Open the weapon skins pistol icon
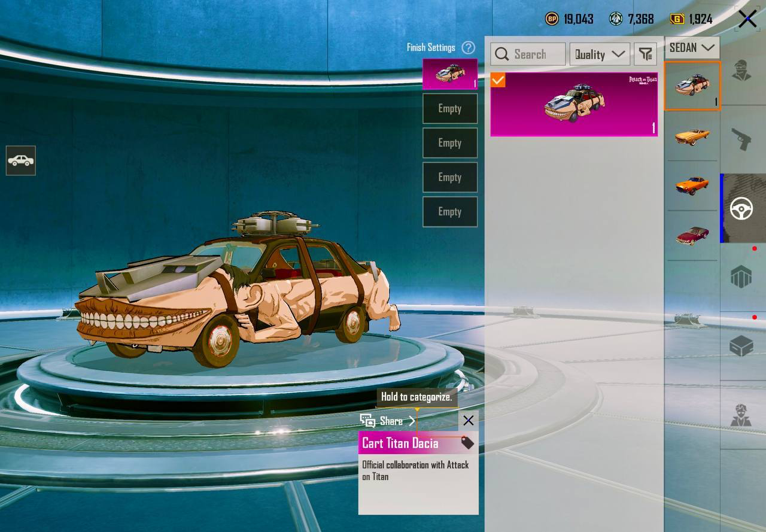Screen dimensions: 766x532 [741, 140]
